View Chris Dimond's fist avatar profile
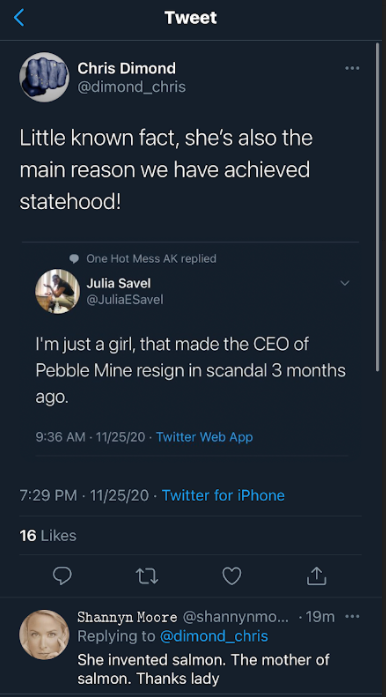Viewport: 386px width, 697px height. tap(44, 77)
